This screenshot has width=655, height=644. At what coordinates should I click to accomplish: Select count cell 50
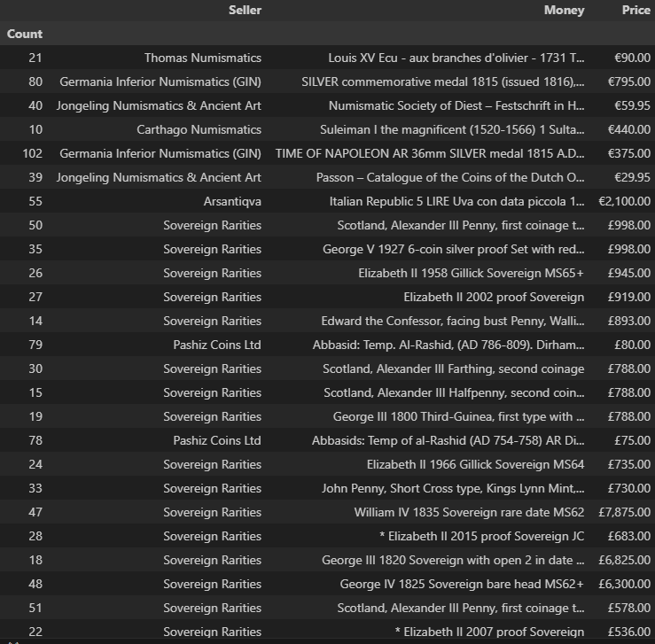tap(35, 225)
